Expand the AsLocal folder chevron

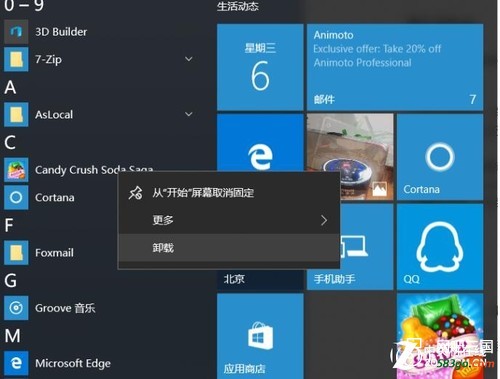[x=189, y=114]
